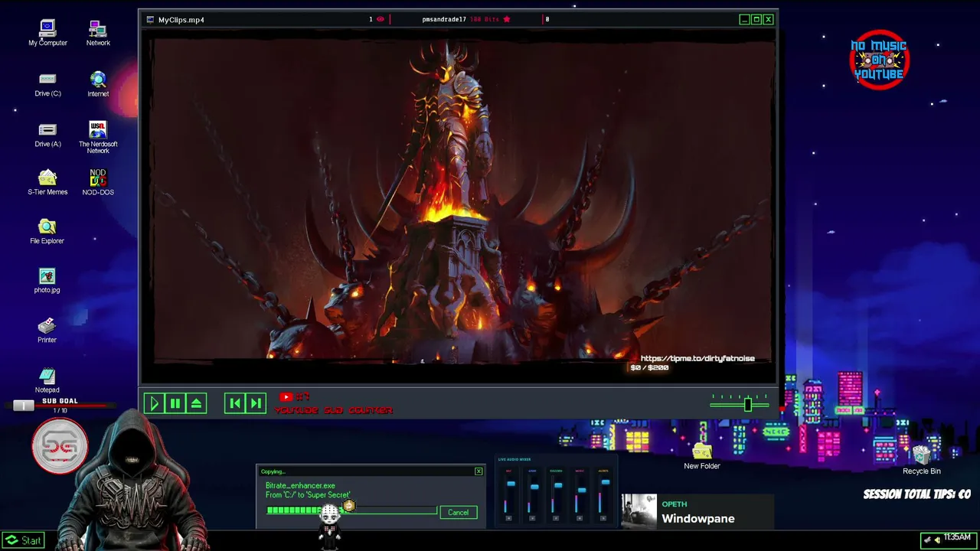Open the My Computer desktop icon
The width and height of the screenshot is (980, 551).
tap(47, 33)
